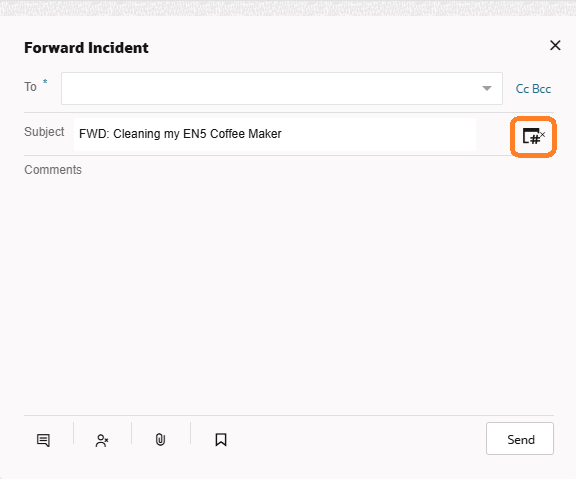Send the forwarded incident
Viewport: 576px width, 480px height.
click(x=520, y=439)
